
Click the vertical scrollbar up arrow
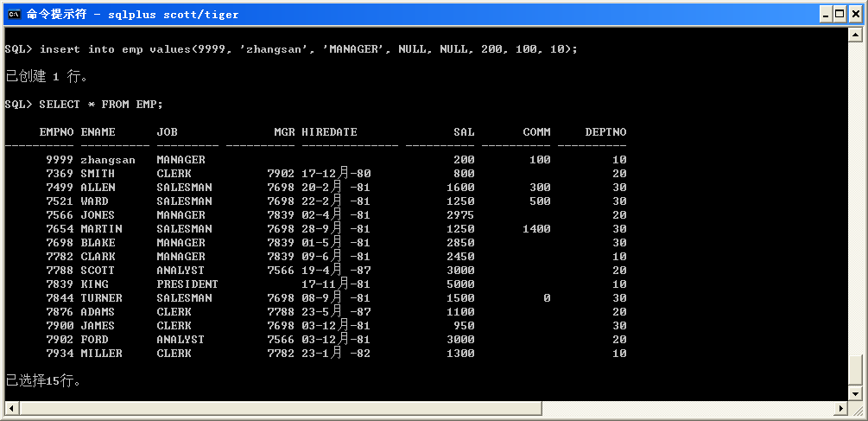(x=855, y=36)
